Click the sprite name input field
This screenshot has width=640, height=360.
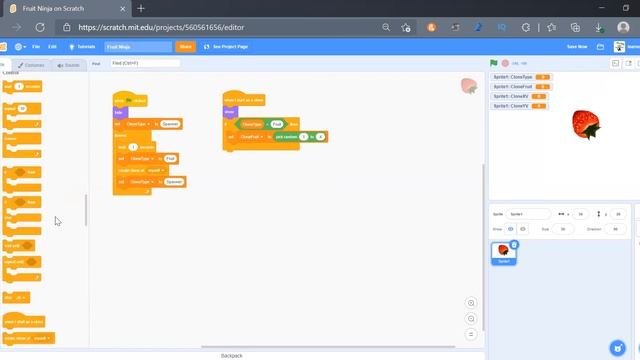pos(528,214)
